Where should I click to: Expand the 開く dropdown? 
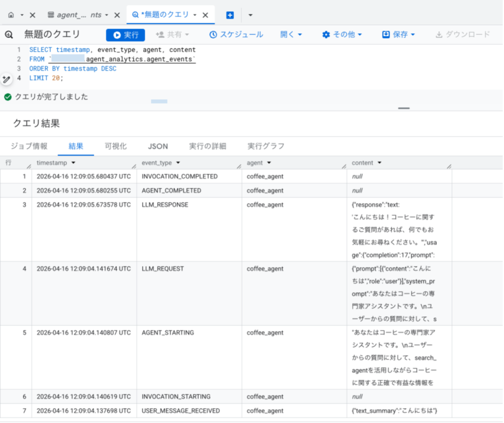click(x=291, y=34)
